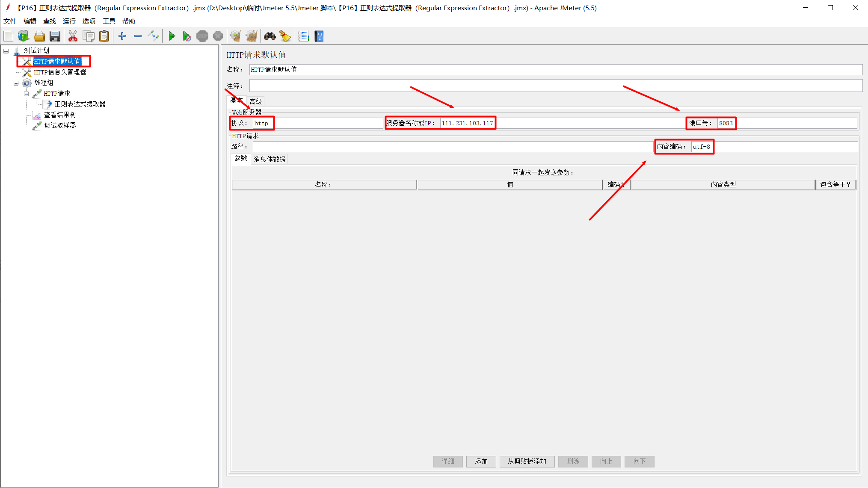Focus the 路径 path input field
Image resolution: width=868 pixels, height=488 pixels.
point(453,147)
